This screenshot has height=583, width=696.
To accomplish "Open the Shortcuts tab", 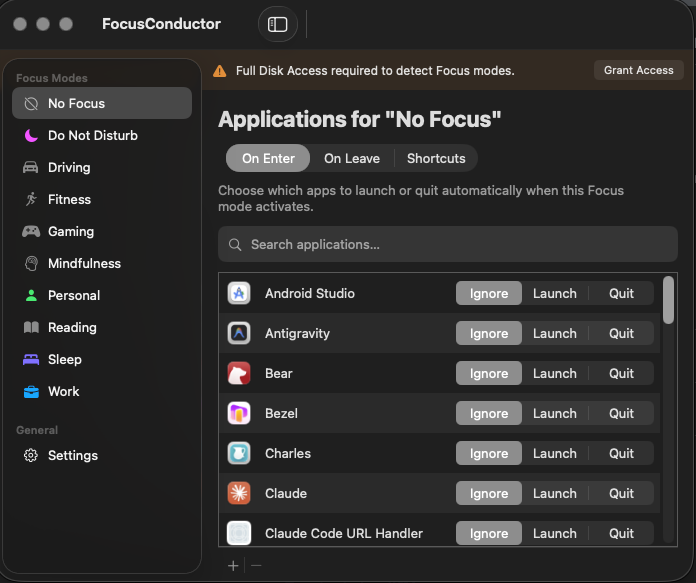I will point(436,158).
